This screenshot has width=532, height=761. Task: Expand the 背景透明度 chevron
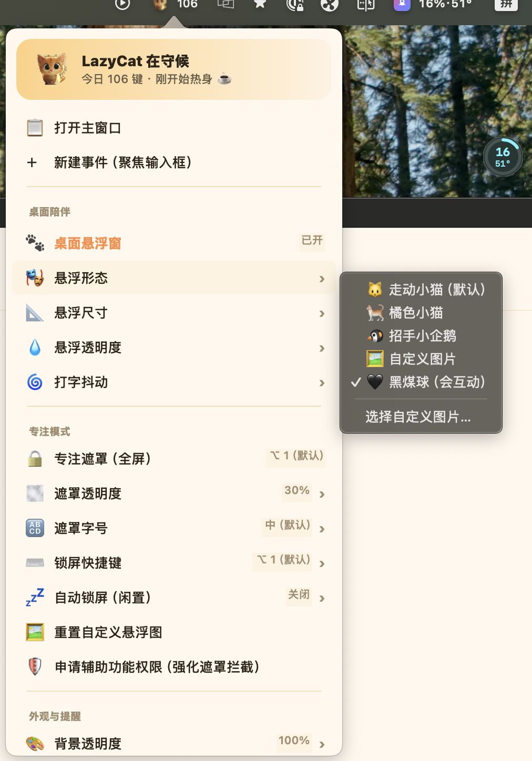tap(322, 745)
